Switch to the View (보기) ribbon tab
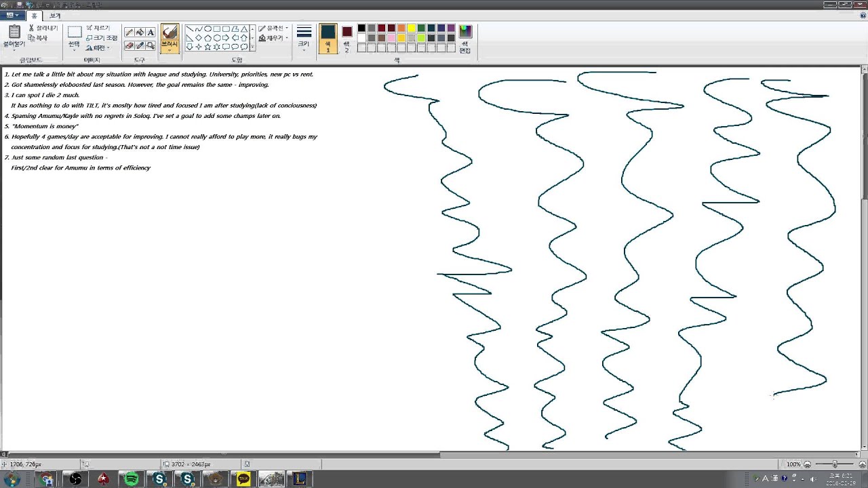The height and width of the screenshot is (488, 868). pyautogui.click(x=55, y=15)
